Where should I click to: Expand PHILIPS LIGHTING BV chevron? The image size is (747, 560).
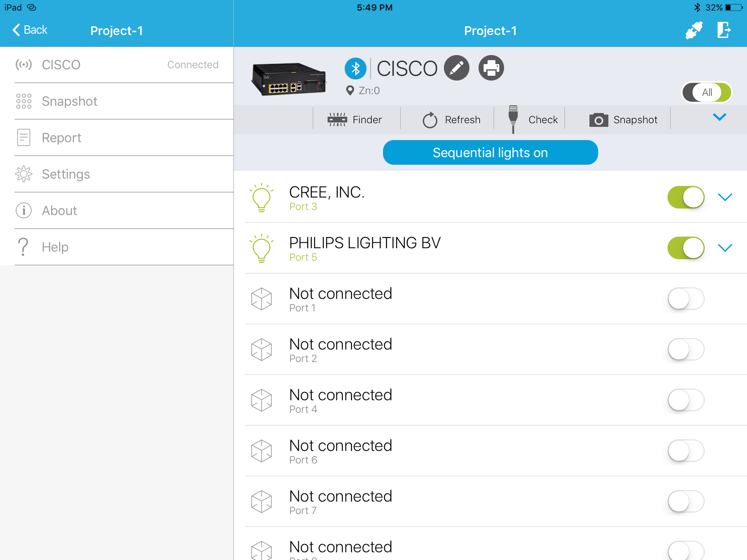coord(725,248)
